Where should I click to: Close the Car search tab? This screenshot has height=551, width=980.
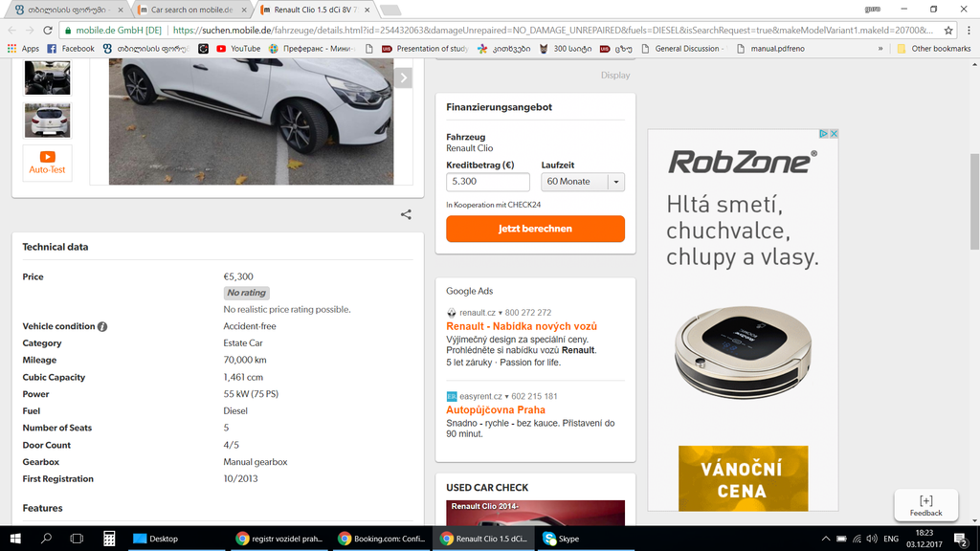(x=244, y=10)
